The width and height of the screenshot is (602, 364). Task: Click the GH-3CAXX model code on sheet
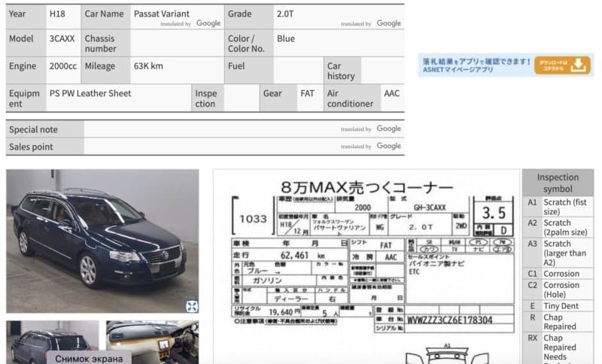click(430, 208)
